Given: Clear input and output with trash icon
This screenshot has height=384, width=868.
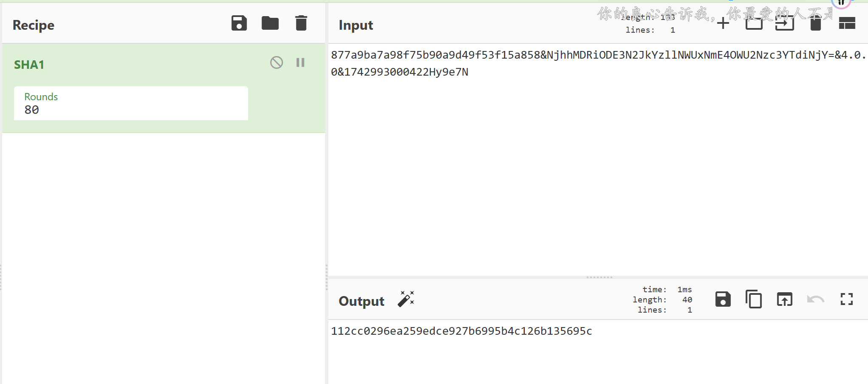Looking at the screenshot, I should pos(815,23).
